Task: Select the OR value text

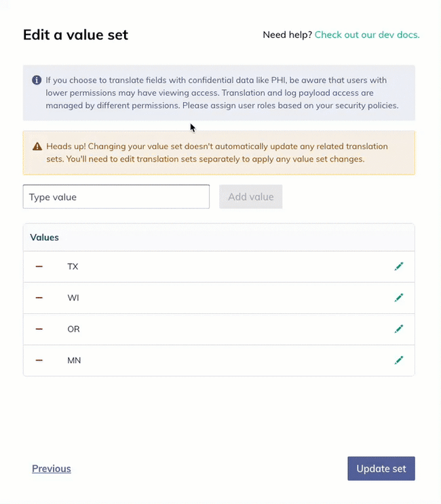Action: (x=73, y=329)
